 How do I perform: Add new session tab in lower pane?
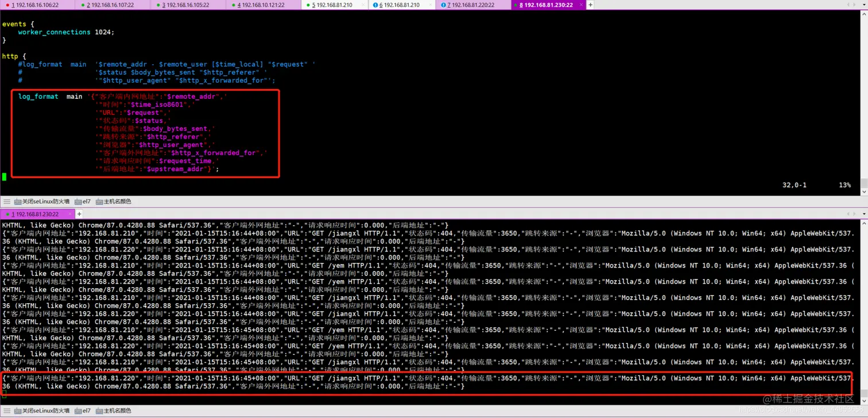tap(79, 214)
